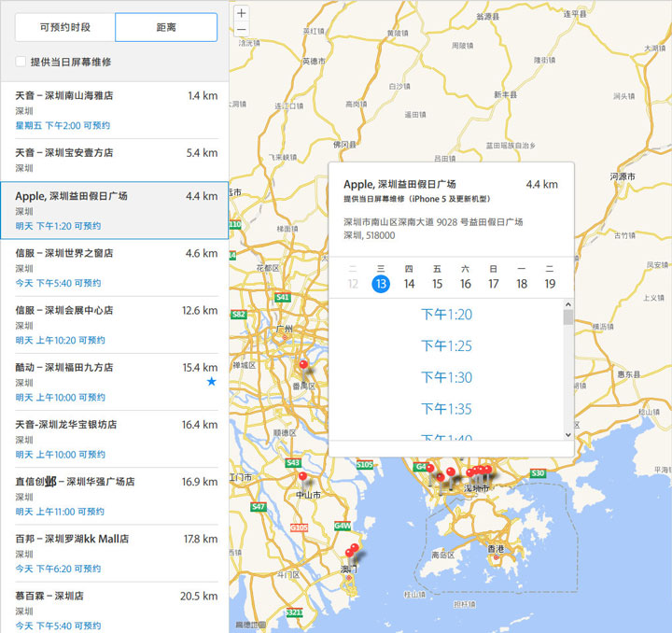
Task: Select 天音-深圳龙华宝银坊店 store
Action: coord(116,439)
